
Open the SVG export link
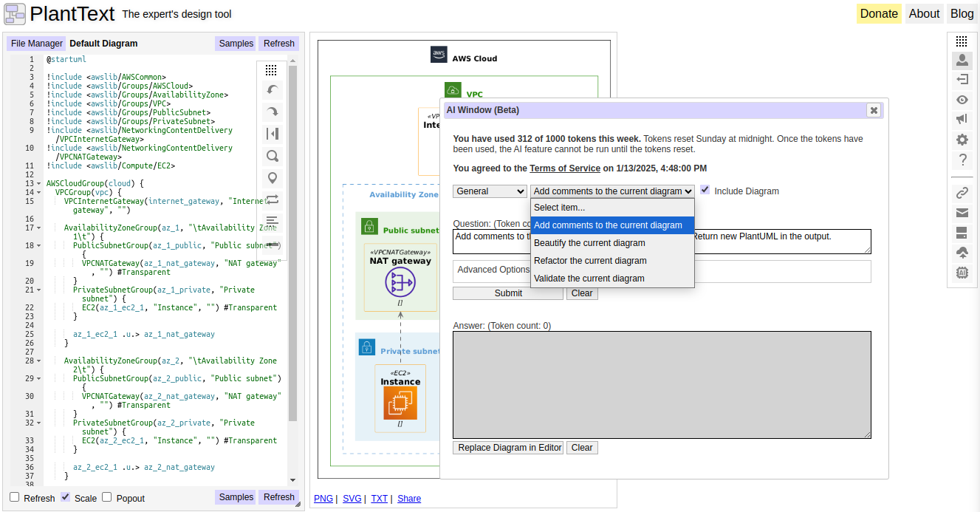pyautogui.click(x=352, y=499)
